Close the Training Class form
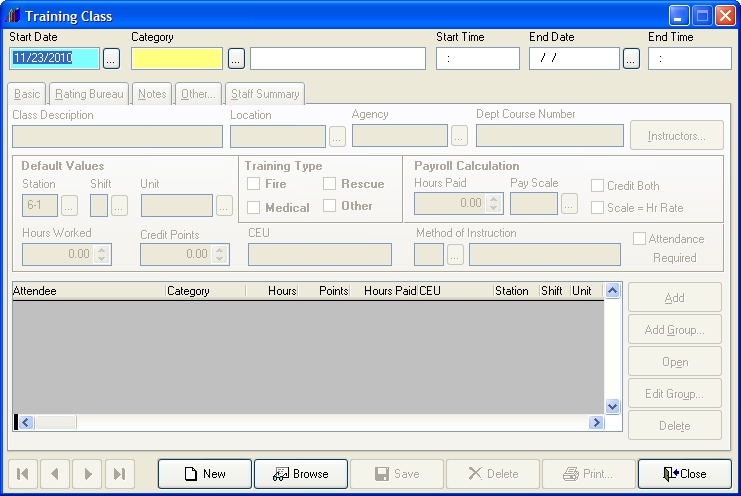 pos(684,474)
